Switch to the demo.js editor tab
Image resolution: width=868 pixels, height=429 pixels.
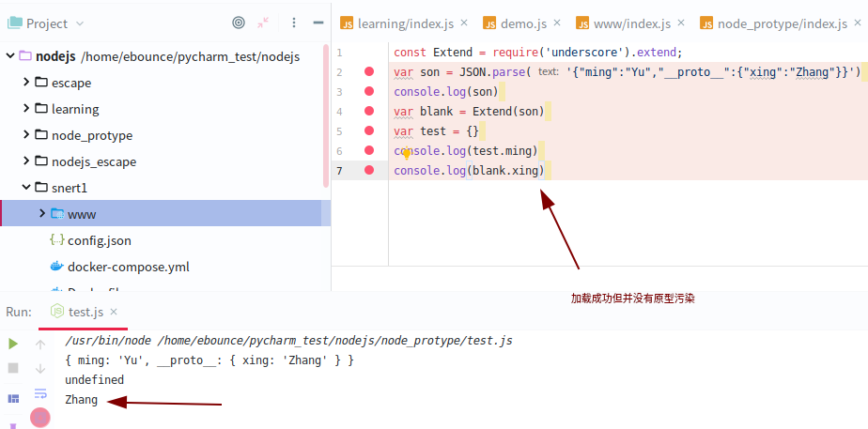coord(523,23)
